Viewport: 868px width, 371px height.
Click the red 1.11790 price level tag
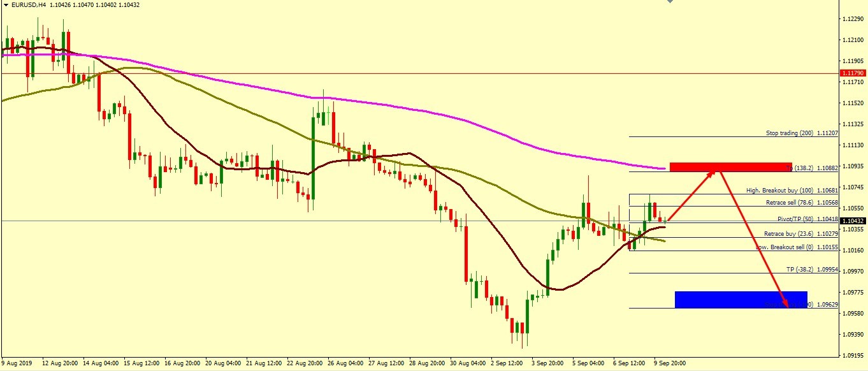click(x=853, y=73)
